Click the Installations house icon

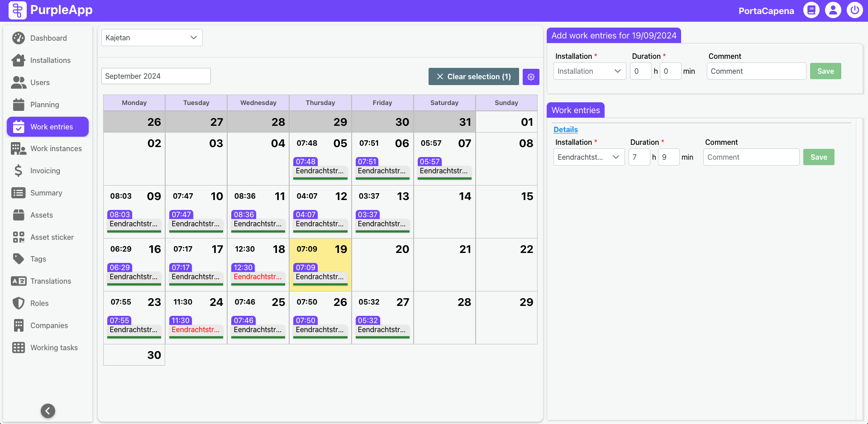[19, 60]
